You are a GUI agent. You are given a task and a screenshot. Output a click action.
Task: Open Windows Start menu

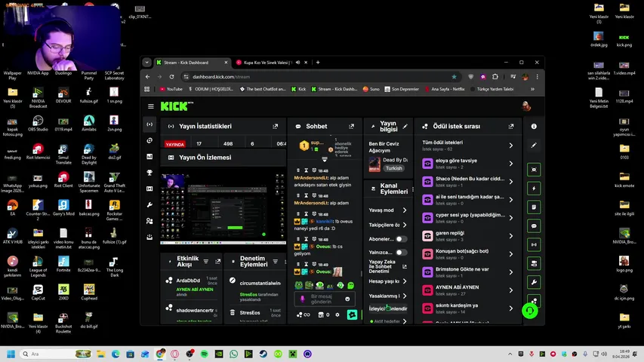tap(11, 354)
